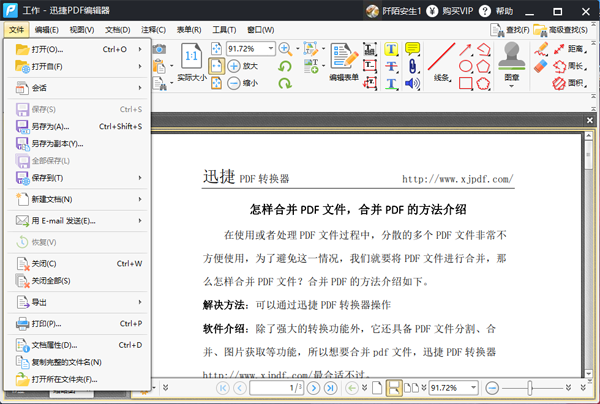
Task: Open the 表单(R) menu
Action: (189, 30)
